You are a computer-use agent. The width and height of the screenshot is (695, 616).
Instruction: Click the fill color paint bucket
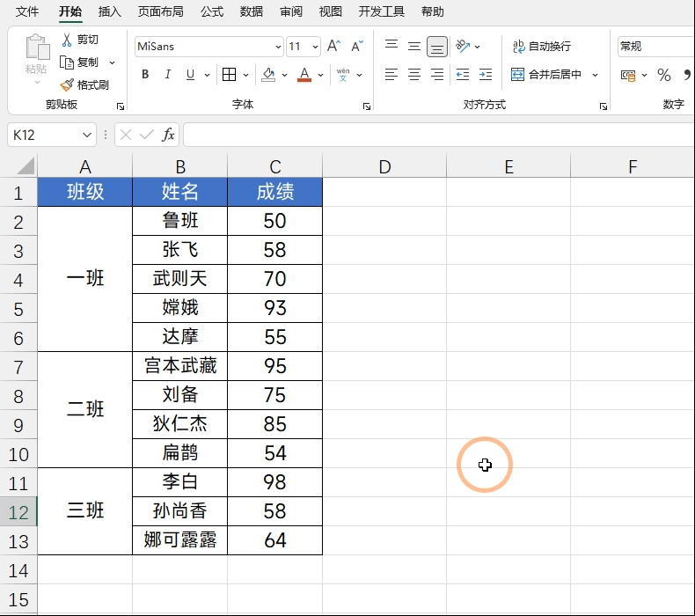[268, 75]
